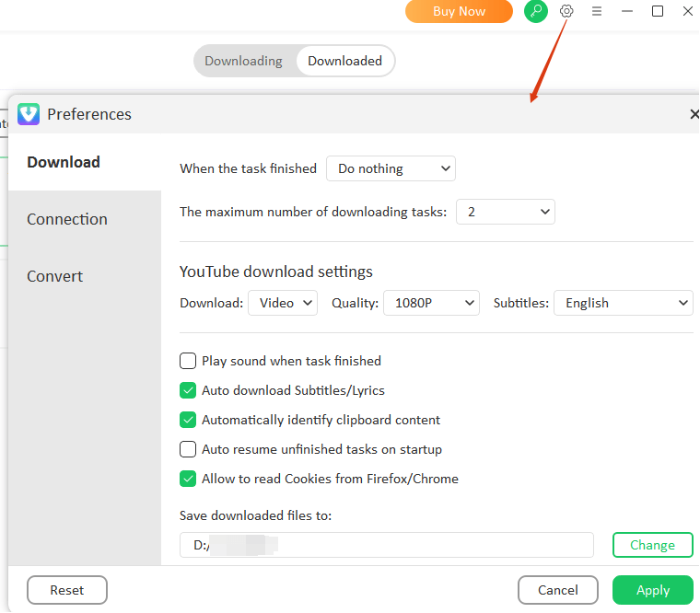Image resolution: width=700 pixels, height=613 pixels.
Task: Expand the Subtitles English dropdown
Action: coord(623,303)
